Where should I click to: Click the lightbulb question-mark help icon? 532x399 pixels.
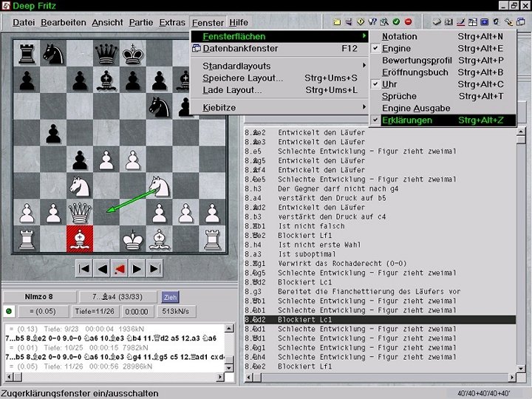click(x=372, y=22)
